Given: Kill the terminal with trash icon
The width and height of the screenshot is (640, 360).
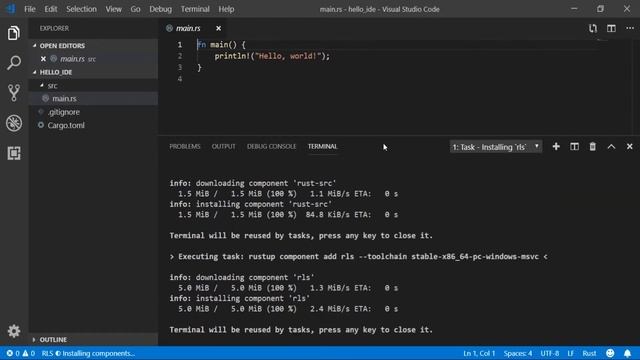Looking at the screenshot, I should (593, 147).
